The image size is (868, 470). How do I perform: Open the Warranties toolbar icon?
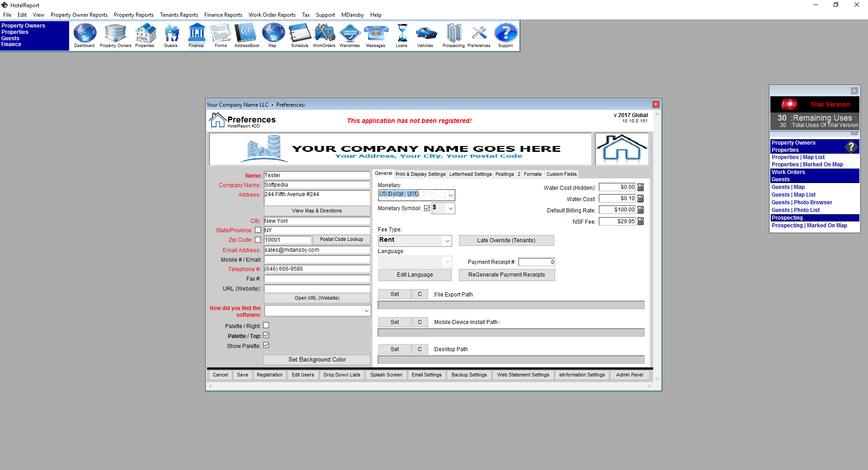350,35
